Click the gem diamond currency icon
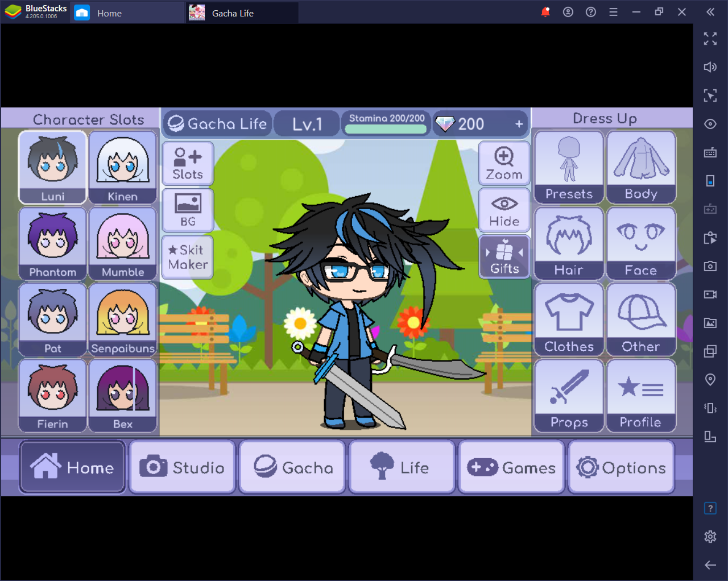This screenshot has height=581, width=728. point(445,124)
